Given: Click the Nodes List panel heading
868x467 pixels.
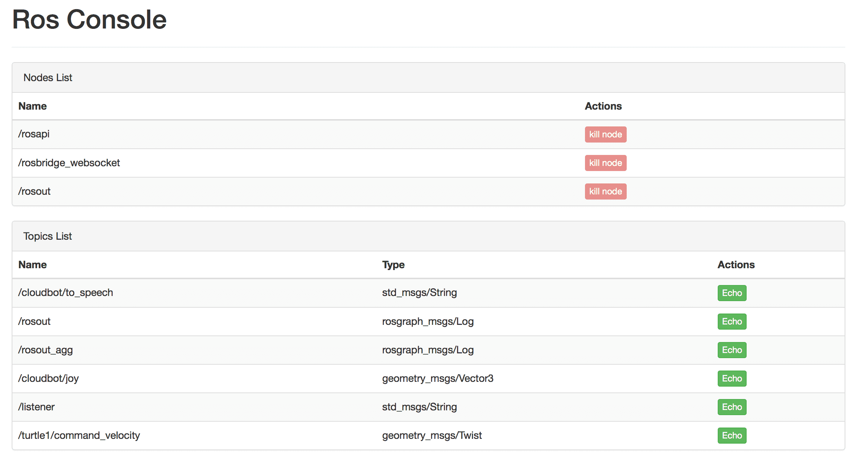Looking at the screenshot, I should (48, 77).
